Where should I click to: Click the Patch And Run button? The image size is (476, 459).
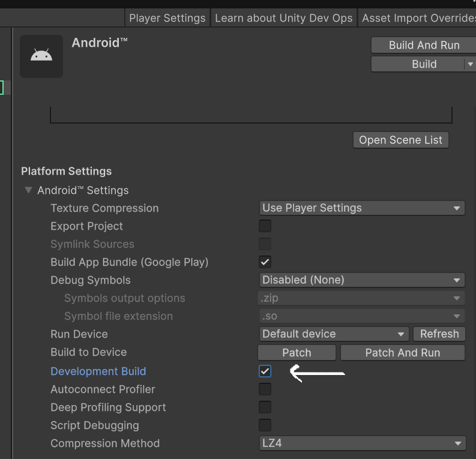[x=403, y=353]
